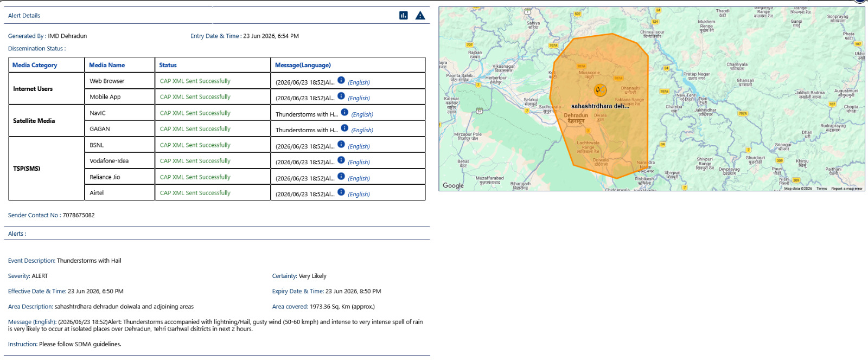Open the English link in the GAGAN row
Image resolution: width=868 pixels, height=362 pixels.
pos(362,130)
